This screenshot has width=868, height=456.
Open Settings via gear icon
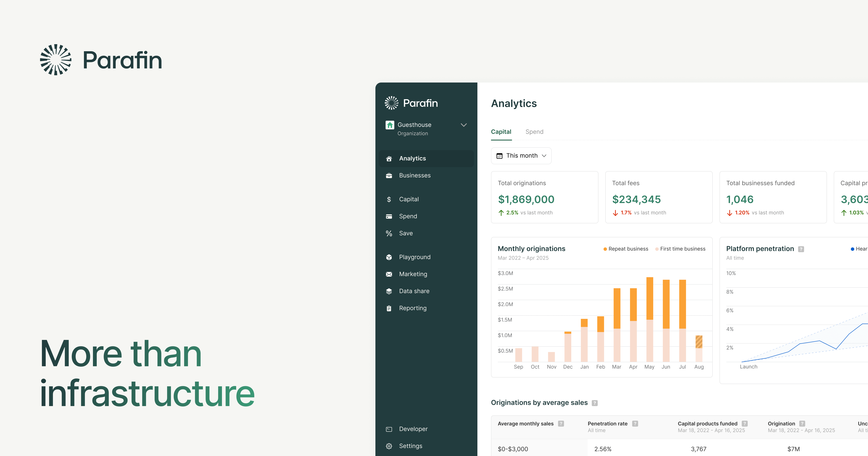tap(389, 446)
